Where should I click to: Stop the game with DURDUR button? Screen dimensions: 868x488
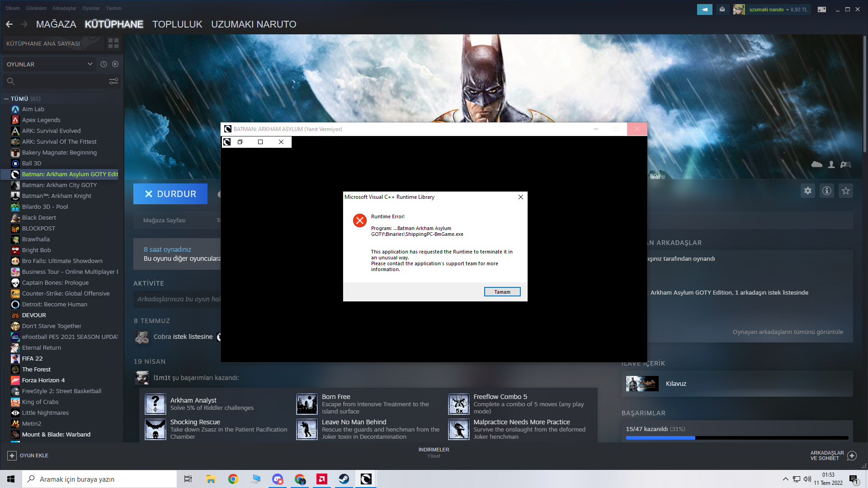click(x=170, y=194)
